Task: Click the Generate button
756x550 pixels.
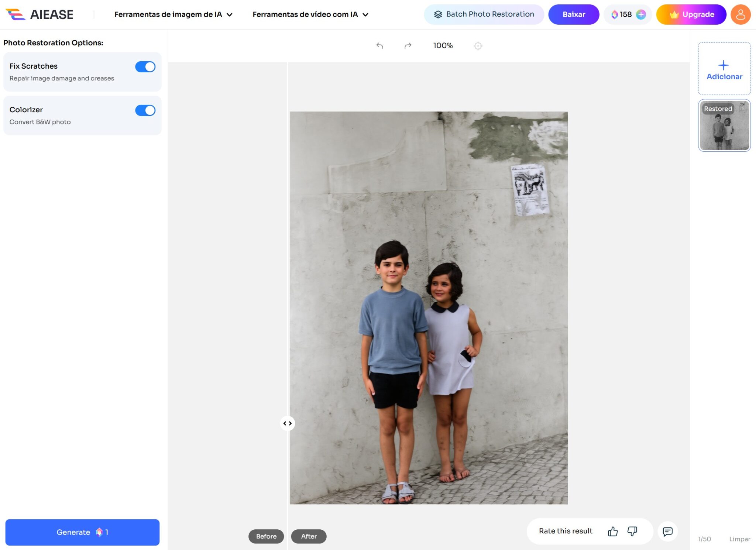Action: [82, 532]
